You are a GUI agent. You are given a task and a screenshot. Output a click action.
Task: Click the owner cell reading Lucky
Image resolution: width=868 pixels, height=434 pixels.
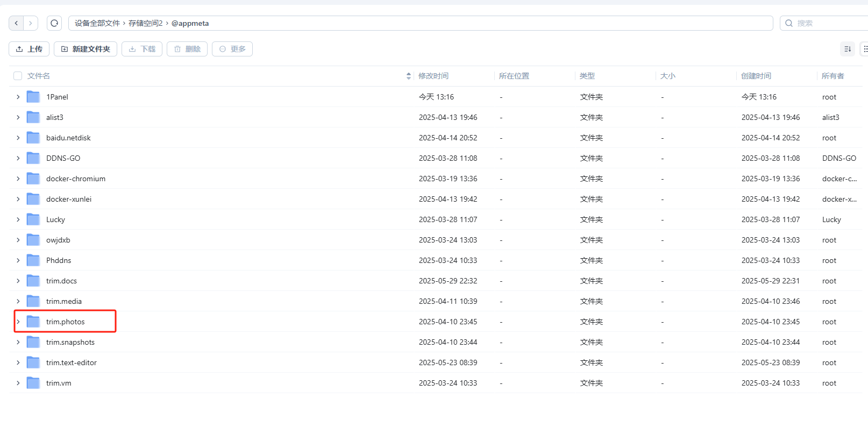pos(831,219)
